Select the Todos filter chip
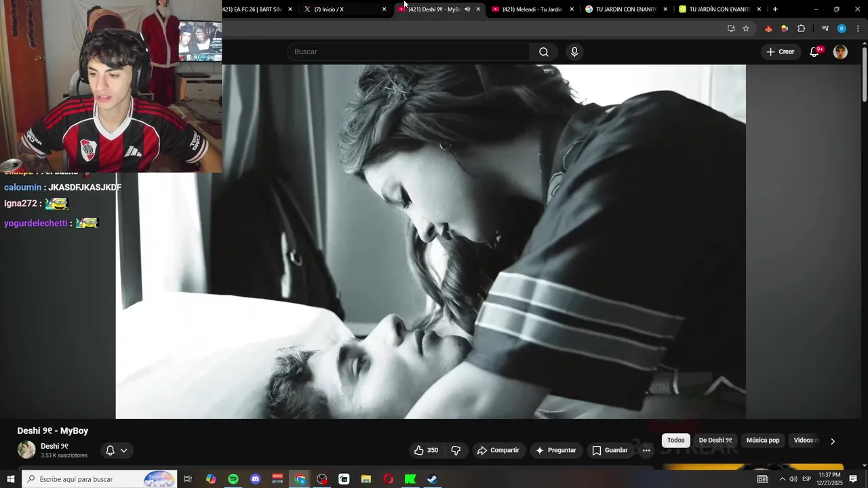Screen dimensions: 868x488 tap(676, 441)
